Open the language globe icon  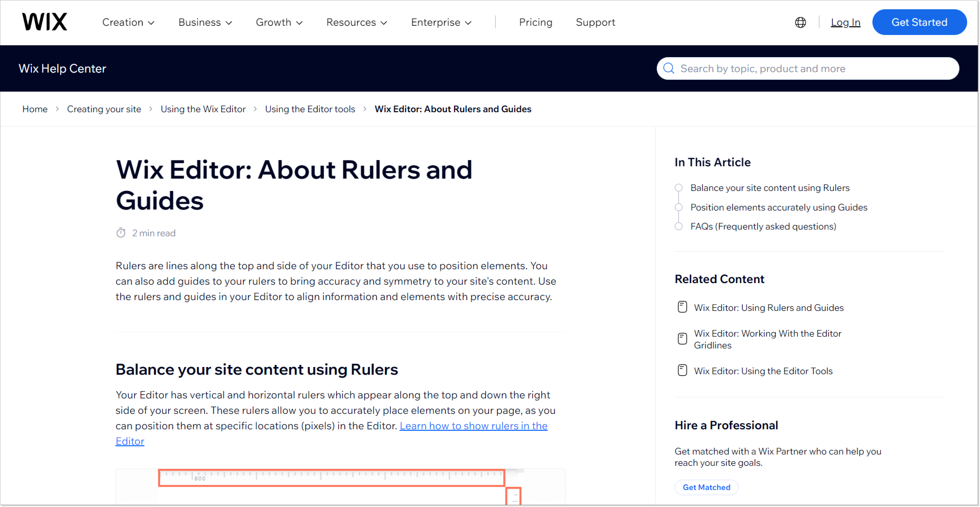800,22
